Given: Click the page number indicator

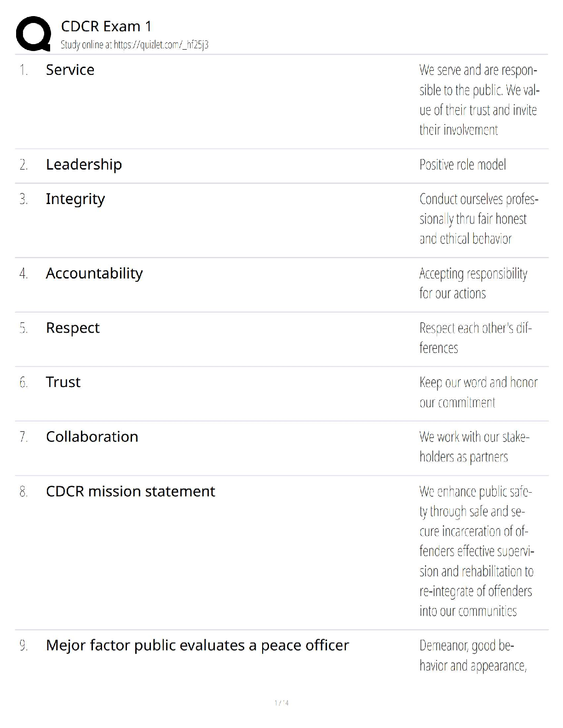Looking at the screenshot, I should pyautogui.click(x=281, y=703).
